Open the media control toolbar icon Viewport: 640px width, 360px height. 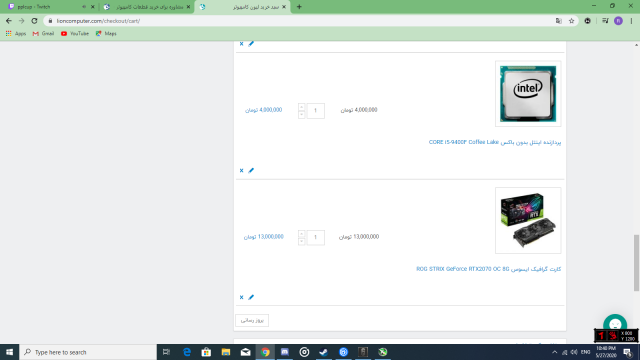click(x=605, y=21)
